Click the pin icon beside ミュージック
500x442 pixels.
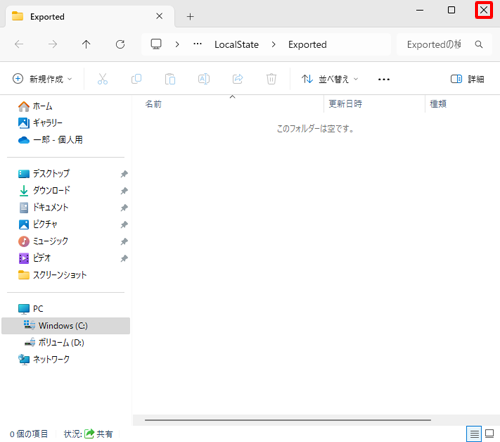pyautogui.click(x=124, y=241)
